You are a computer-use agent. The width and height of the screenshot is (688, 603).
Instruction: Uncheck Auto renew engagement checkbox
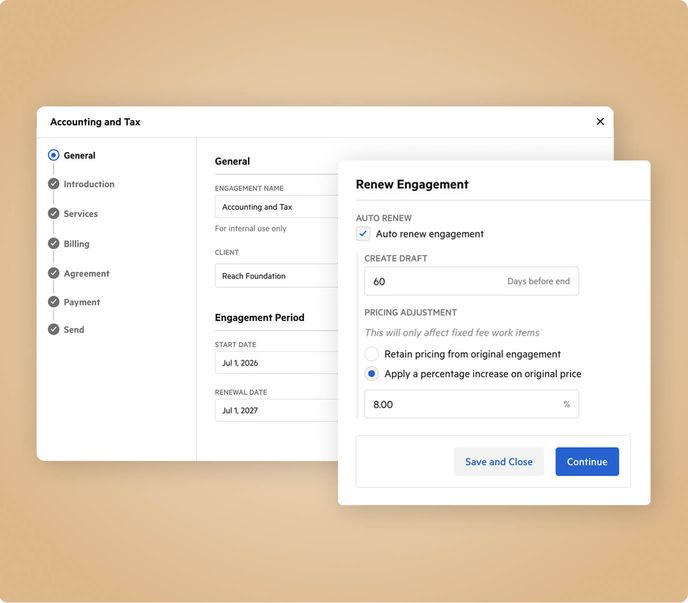tap(363, 233)
